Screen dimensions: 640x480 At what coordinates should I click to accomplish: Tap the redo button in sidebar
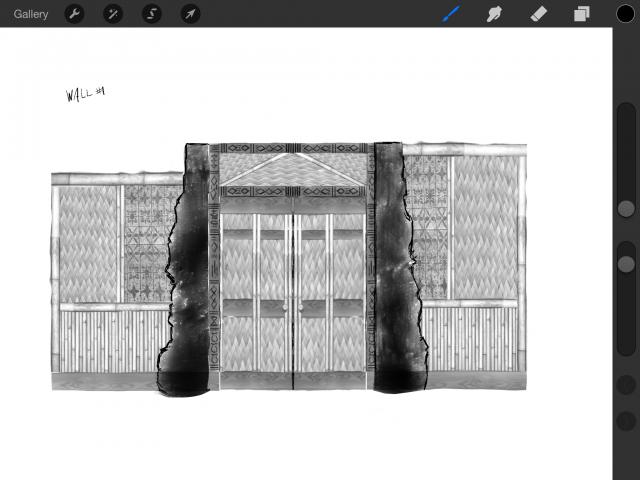(626, 421)
